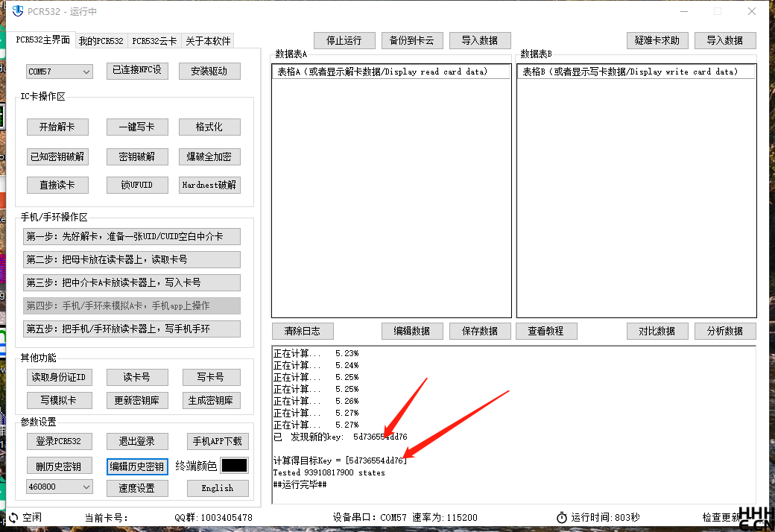Click 停止运行 to stop the running task
The height and width of the screenshot is (532, 775).
[344, 40]
